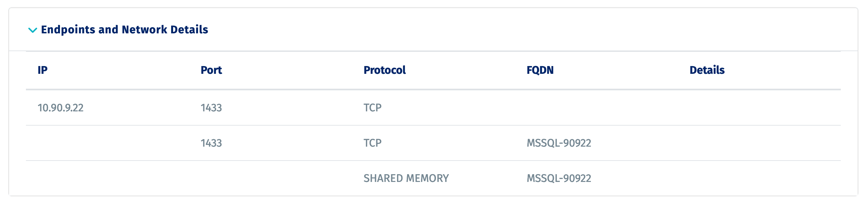Click the first TCP protocol value
Viewport: 868px width, 202px height.
372,108
